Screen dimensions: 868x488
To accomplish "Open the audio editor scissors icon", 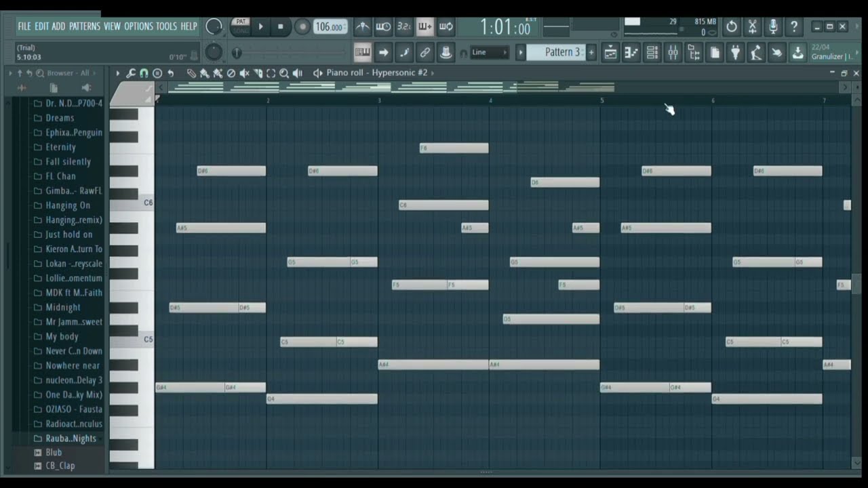I will (752, 26).
